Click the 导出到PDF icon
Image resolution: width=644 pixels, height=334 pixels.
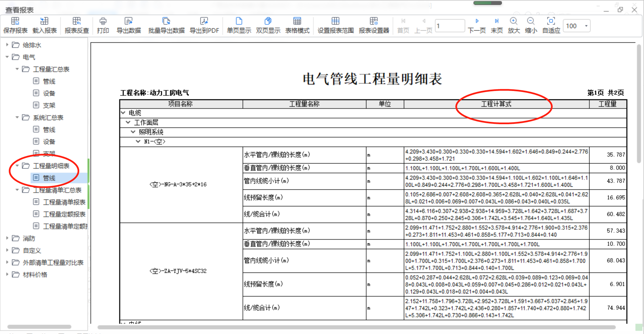204,21
